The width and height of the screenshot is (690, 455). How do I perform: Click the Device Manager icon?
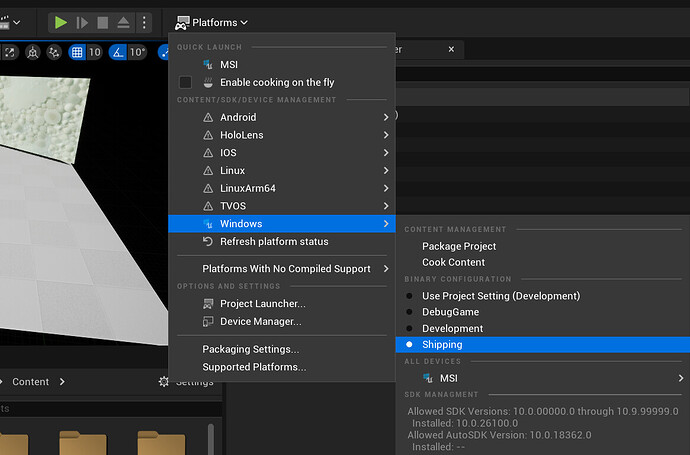coord(208,322)
